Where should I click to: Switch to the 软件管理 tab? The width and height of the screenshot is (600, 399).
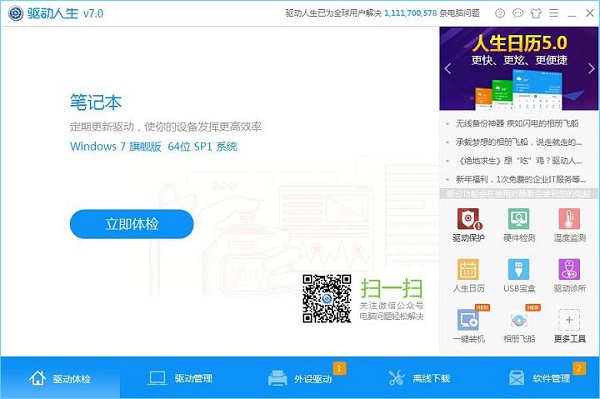[x=540, y=378]
